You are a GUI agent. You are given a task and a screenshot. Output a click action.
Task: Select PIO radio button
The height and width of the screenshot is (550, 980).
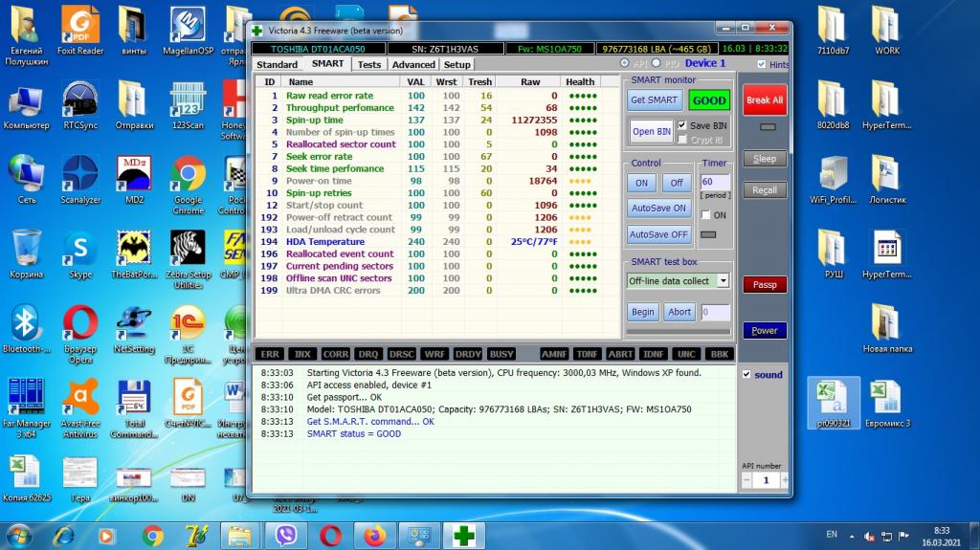pos(656,63)
